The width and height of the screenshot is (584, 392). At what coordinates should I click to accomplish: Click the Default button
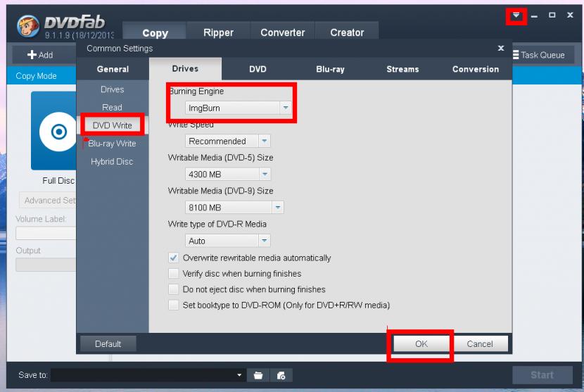click(108, 344)
